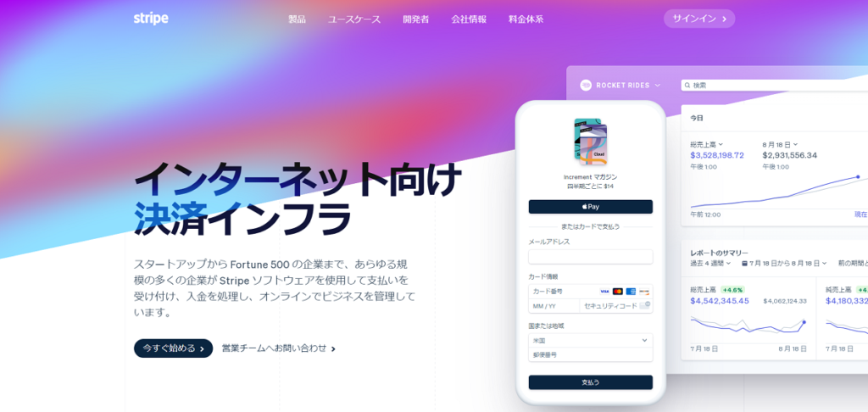Click the Visa card icon
Screen dimensions: 868x412
604,292
